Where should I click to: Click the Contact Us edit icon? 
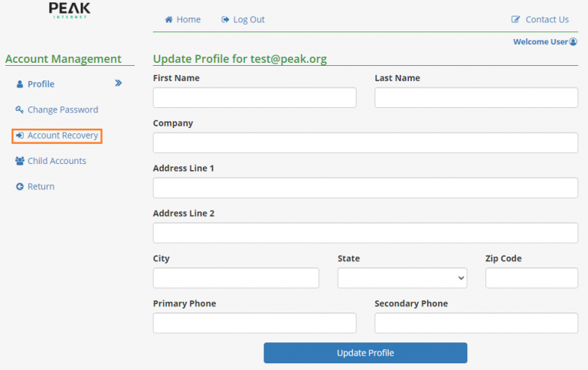(516, 20)
